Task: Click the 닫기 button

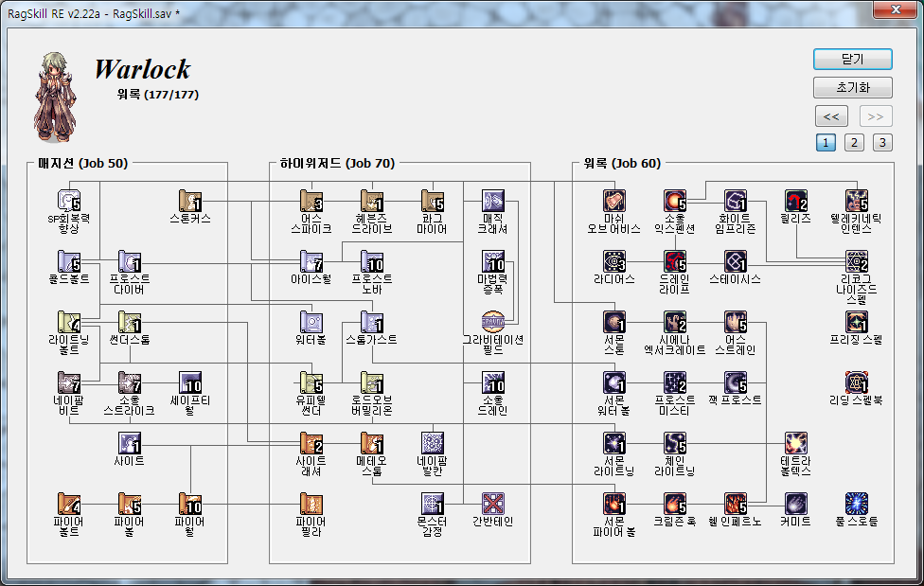Action: point(853,60)
